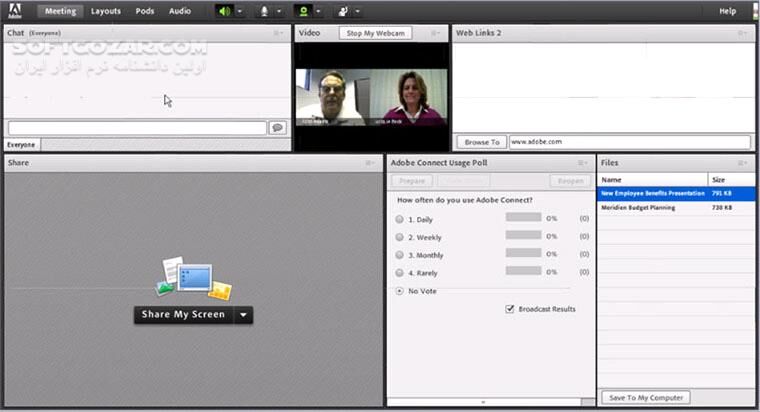This screenshot has height=412, width=760.
Task: Open the microphone options dropdown arrow
Action: [279, 11]
